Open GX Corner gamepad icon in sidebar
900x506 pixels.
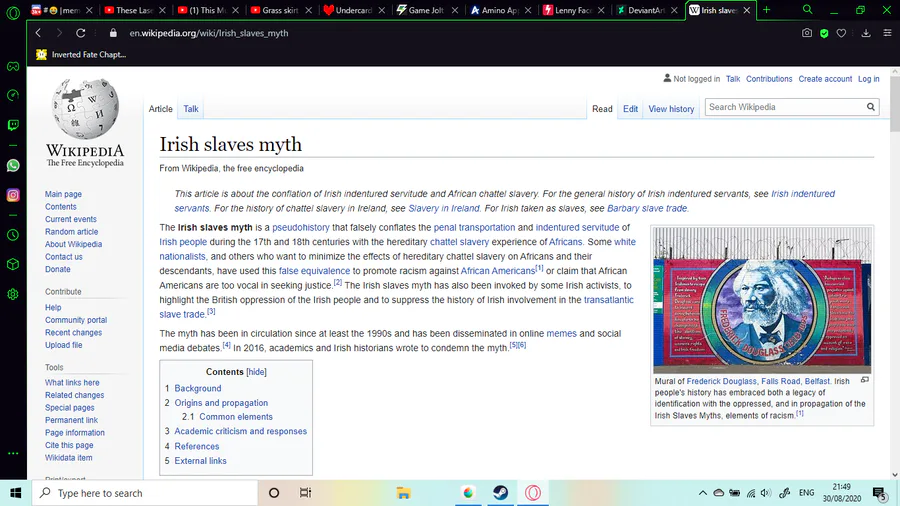[x=13, y=67]
